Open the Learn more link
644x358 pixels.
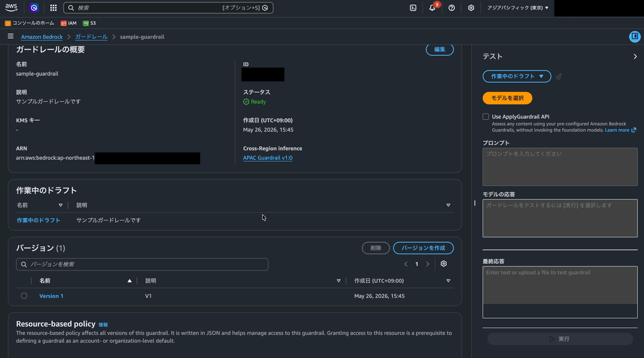point(620,130)
